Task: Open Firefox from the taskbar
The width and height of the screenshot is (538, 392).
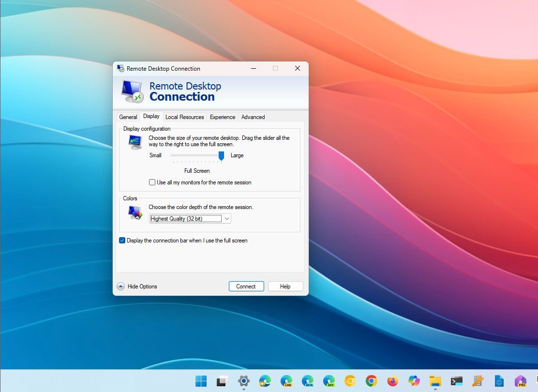Action: [392, 381]
